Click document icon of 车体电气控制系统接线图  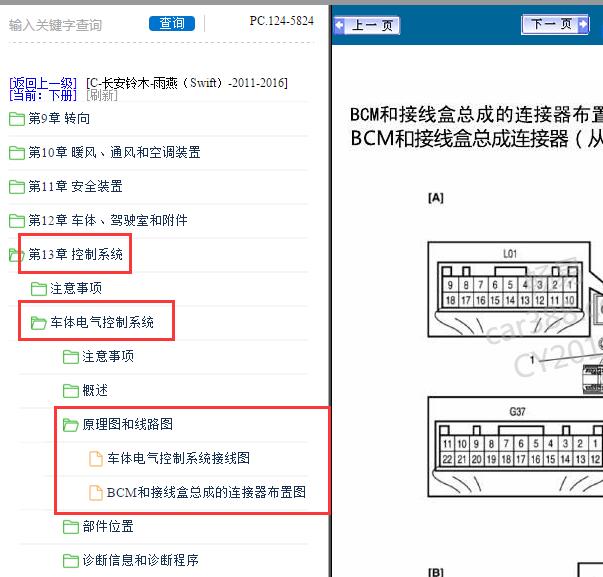[96, 459]
